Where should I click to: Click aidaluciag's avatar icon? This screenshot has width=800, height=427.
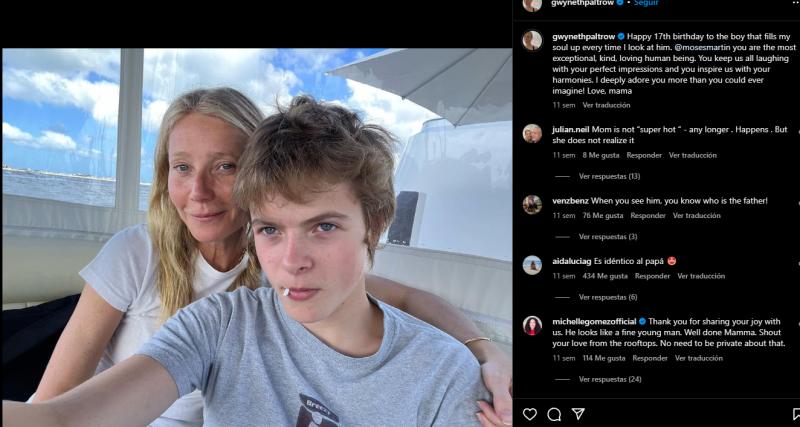[532, 264]
